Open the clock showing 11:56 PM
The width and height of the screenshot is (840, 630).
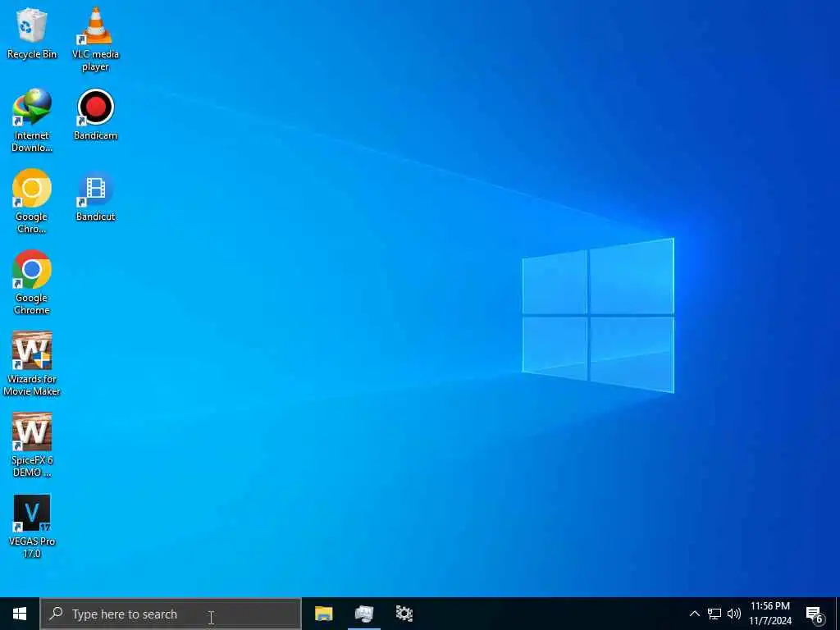(x=769, y=614)
